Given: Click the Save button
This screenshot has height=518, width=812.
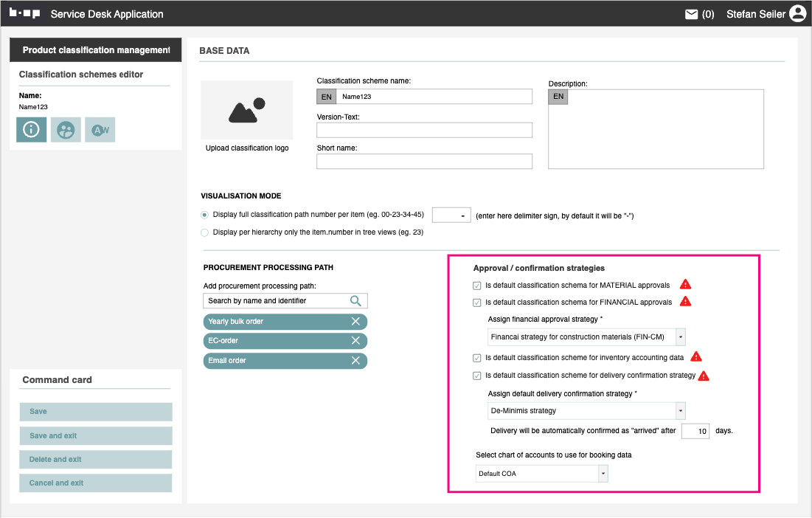Looking at the screenshot, I should coord(96,412).
